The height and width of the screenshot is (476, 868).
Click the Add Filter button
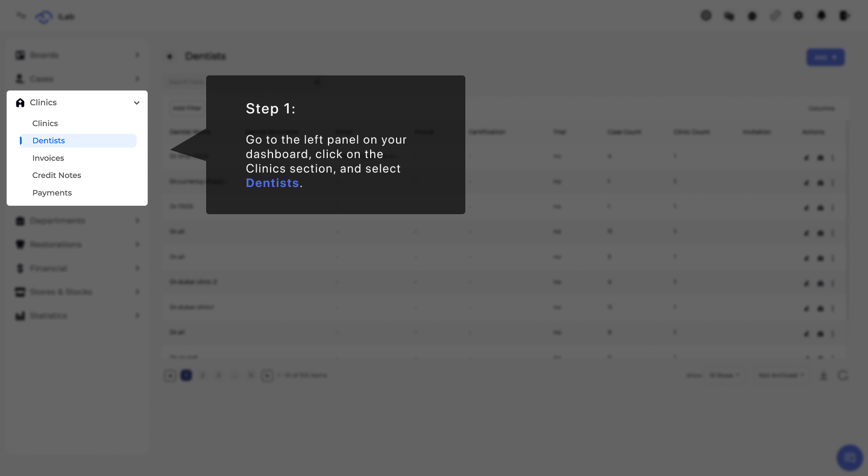point(187,108)
